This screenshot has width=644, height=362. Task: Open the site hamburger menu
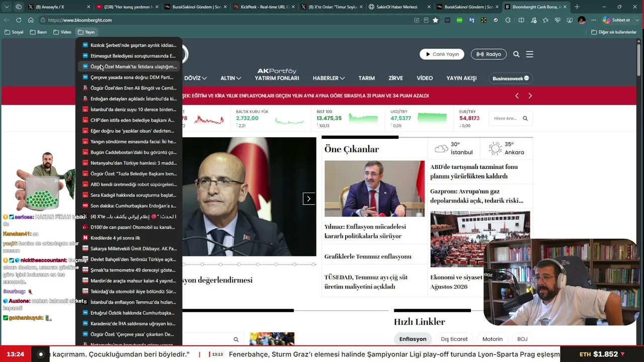point(529,54)
